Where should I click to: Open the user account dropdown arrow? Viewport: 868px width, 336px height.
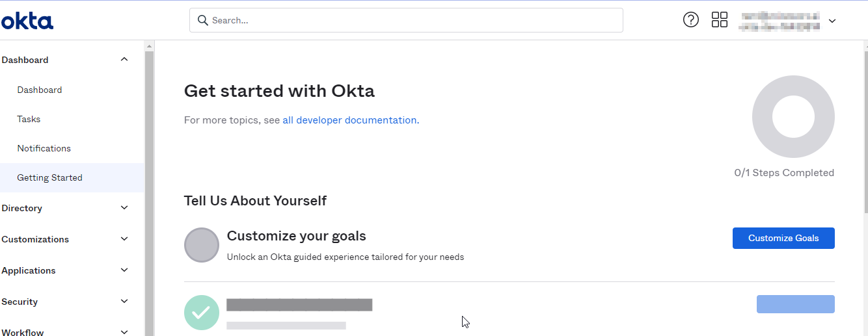coord(832,21)
